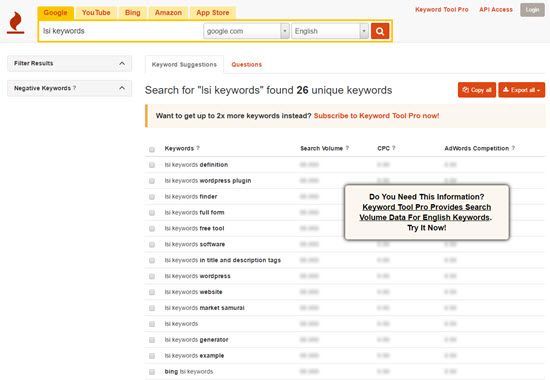
Task: Open the Questions tab
Action: [x=247, y=65]
